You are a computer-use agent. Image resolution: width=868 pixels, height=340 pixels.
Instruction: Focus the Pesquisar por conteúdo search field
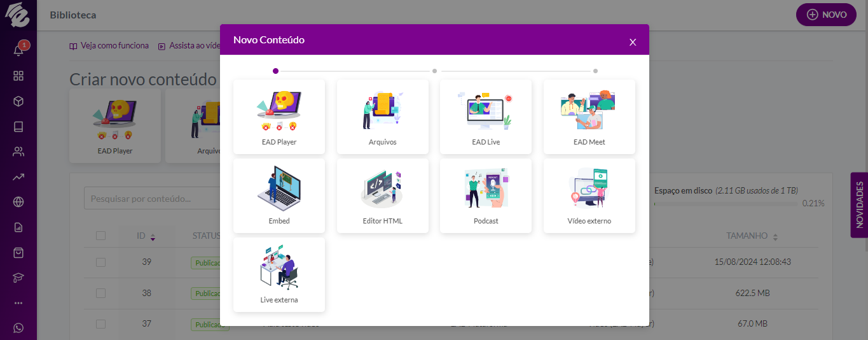pos(151,199)
